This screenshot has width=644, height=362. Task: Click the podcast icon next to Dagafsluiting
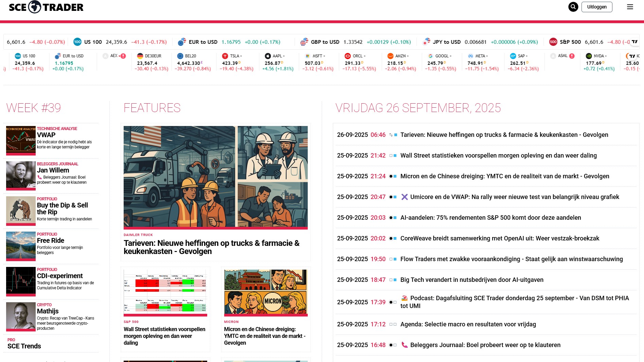[404, 298]
